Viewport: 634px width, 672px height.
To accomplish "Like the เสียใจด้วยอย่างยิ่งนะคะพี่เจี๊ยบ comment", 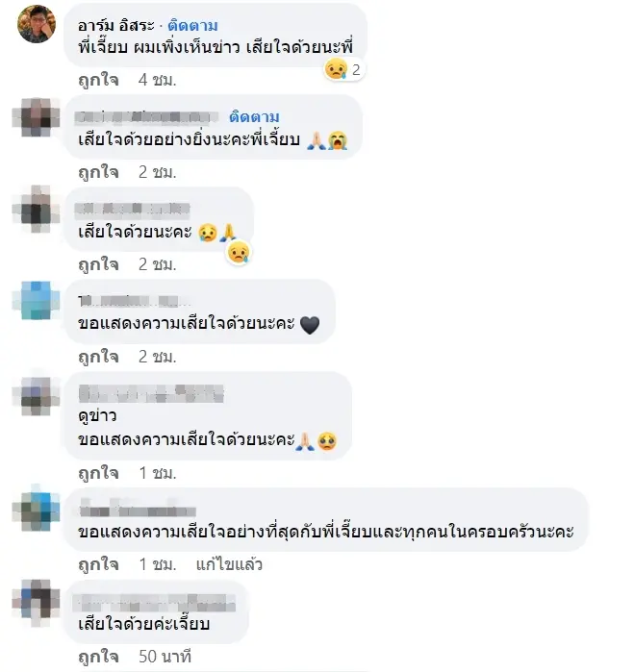I will coord(98,172).
